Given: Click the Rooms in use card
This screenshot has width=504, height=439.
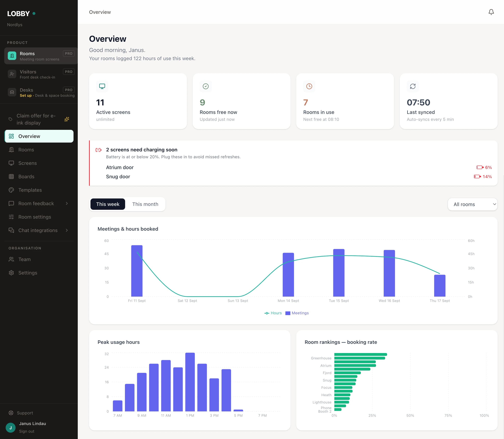Looking at the screenshot, I should point(345,101).
